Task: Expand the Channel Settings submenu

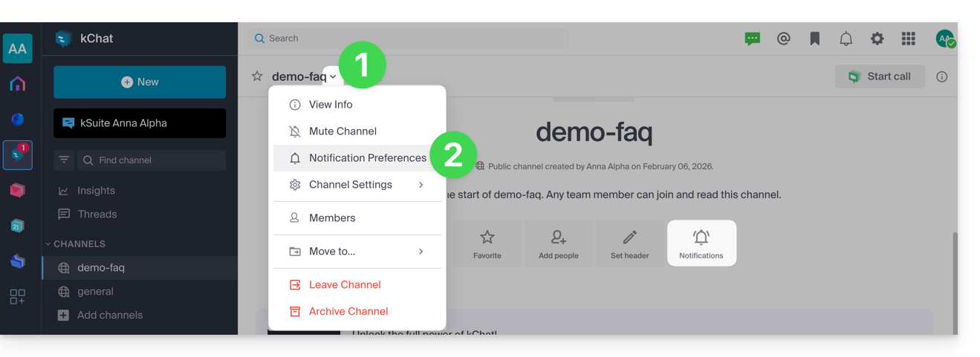Action: pyautogui.click(x=357, y=185)
